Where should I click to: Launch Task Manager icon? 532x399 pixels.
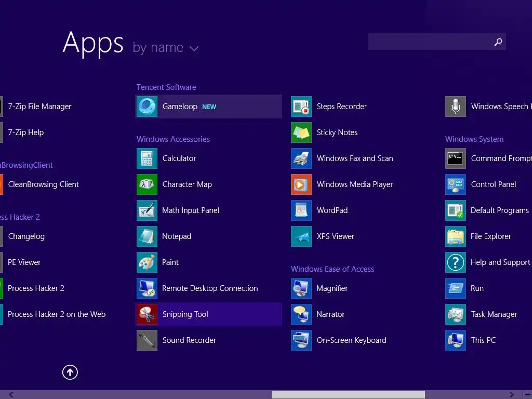pyautogui.click(x=456, y=314)
